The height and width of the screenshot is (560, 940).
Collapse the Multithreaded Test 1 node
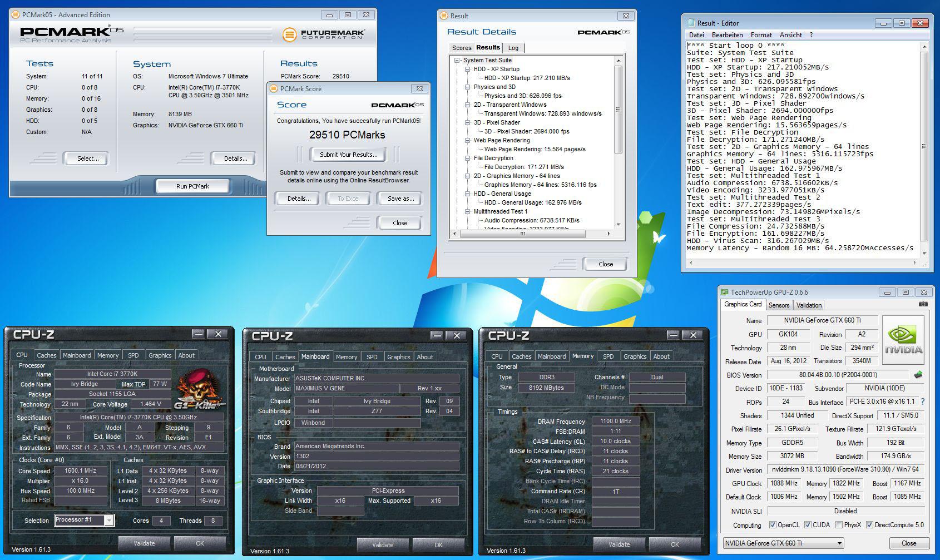pos(468,211)
